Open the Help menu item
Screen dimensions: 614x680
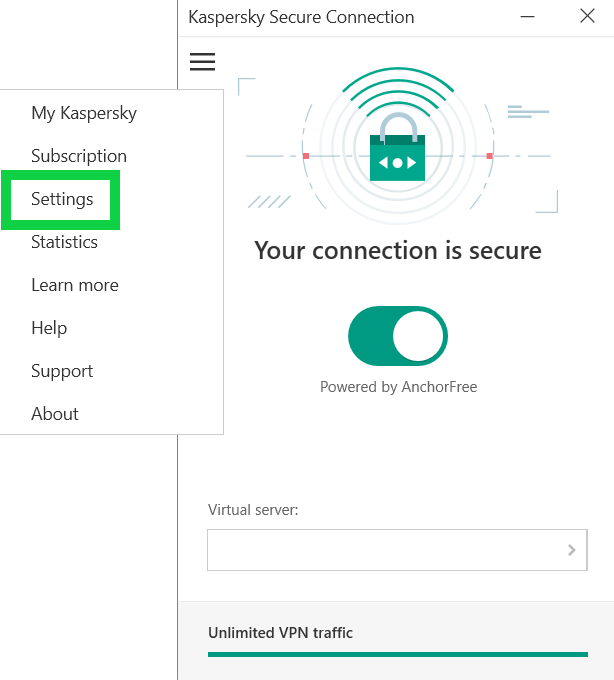point(49,328)
